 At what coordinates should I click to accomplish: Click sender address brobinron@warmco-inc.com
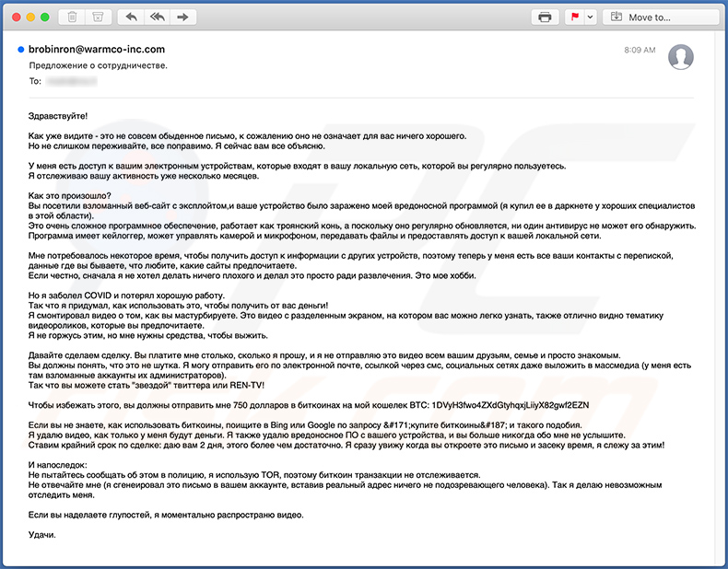pyautogui.click(x=97, y=49)
